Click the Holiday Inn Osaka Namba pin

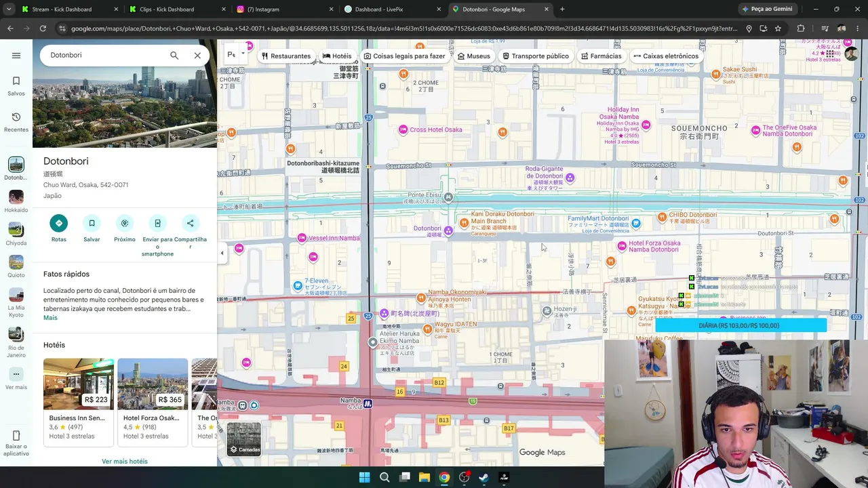(x=646, y=125)
